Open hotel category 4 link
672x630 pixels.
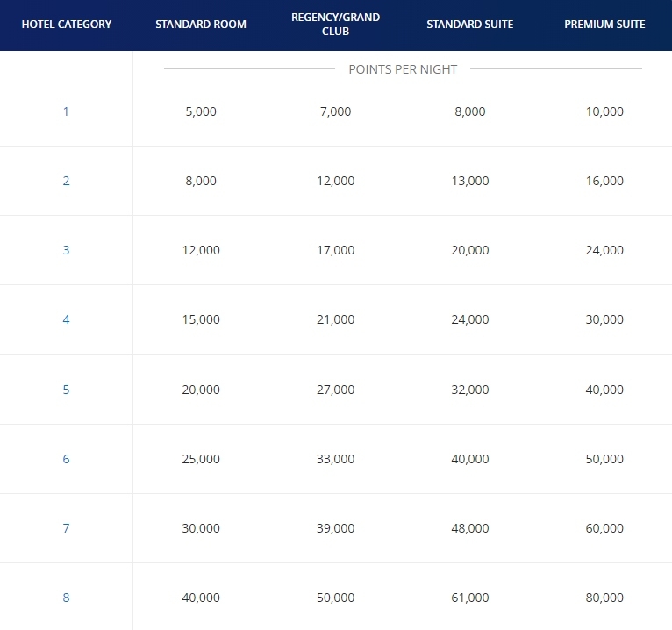tap(66, 319)
